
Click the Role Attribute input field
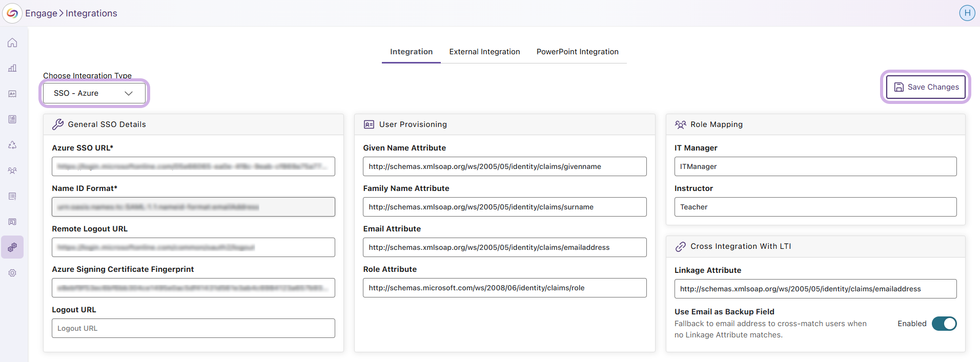click(505, 288)
